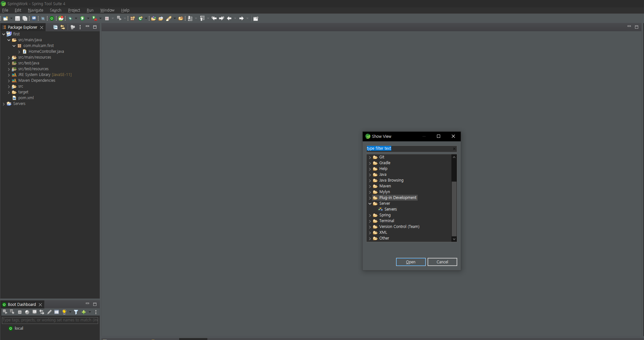Expand the Other category in Show View

pos(370,238)
